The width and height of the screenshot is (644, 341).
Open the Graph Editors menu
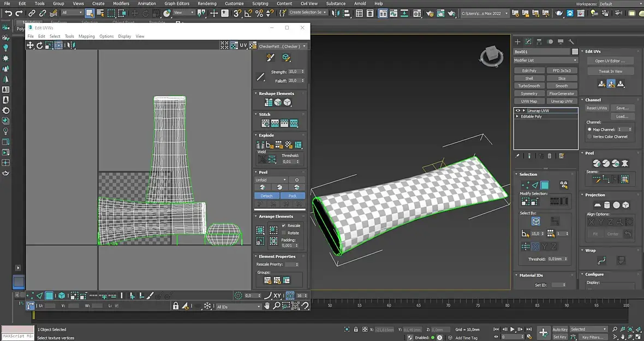[177, 3]
